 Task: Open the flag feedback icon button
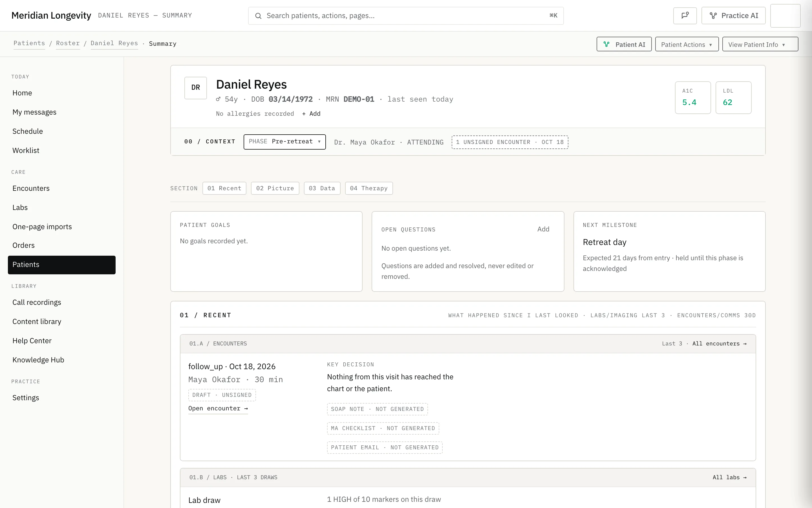685,16
